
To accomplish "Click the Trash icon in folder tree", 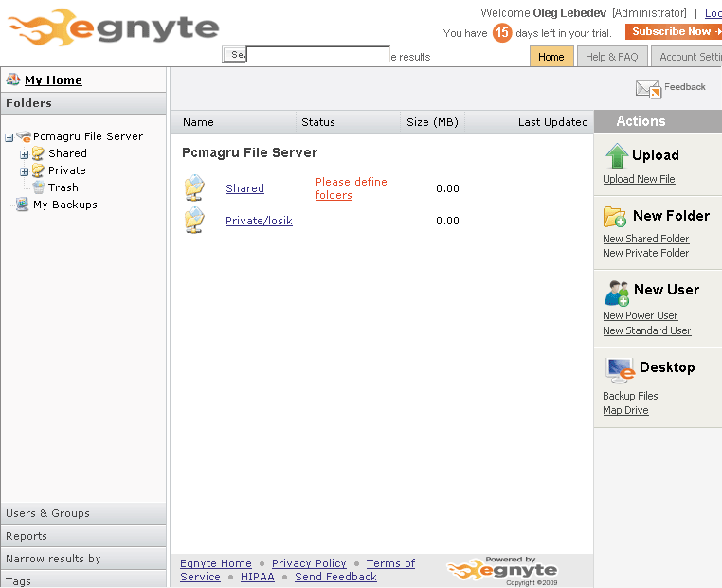I will [39, 187].
